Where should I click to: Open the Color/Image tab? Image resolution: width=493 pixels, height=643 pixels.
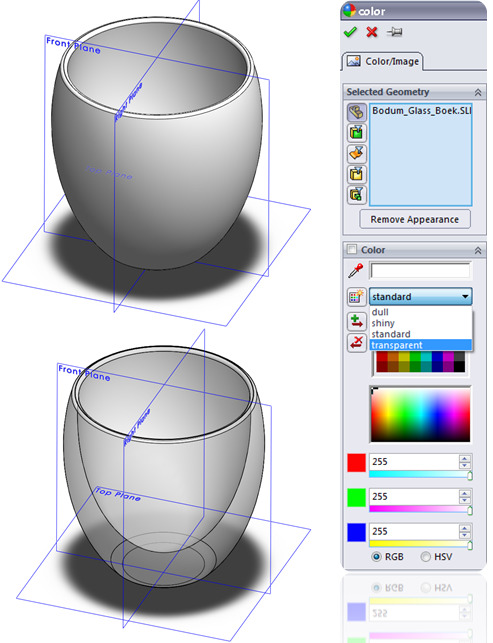tap(383, 62)
